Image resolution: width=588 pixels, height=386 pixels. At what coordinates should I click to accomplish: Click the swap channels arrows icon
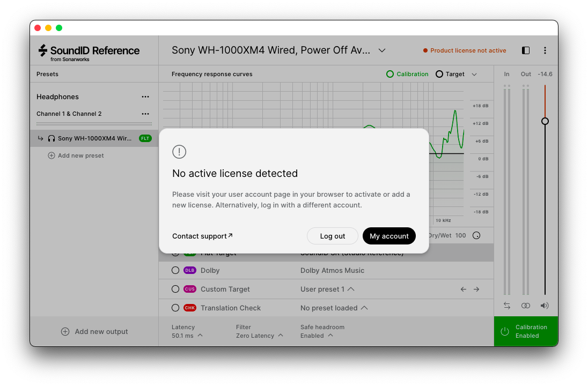click(506, 306)
